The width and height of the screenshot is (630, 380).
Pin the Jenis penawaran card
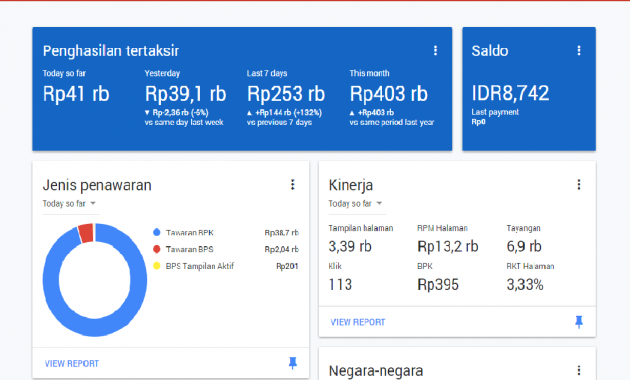coord(293,363)
